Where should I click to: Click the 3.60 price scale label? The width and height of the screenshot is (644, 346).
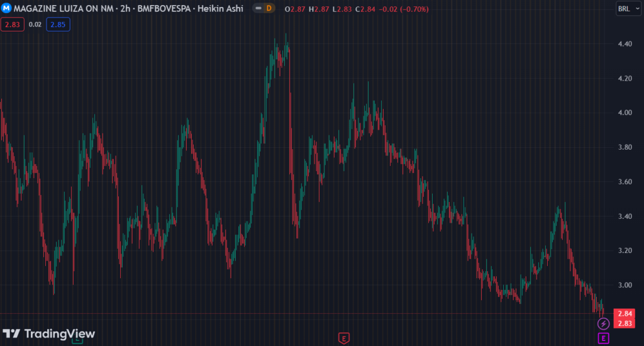[x=625, y=182]
